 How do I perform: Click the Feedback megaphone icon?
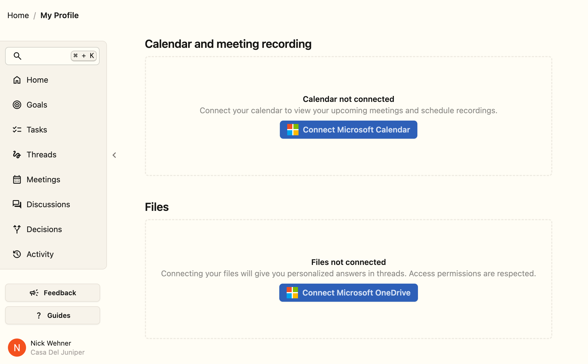[x=34, y=293]
